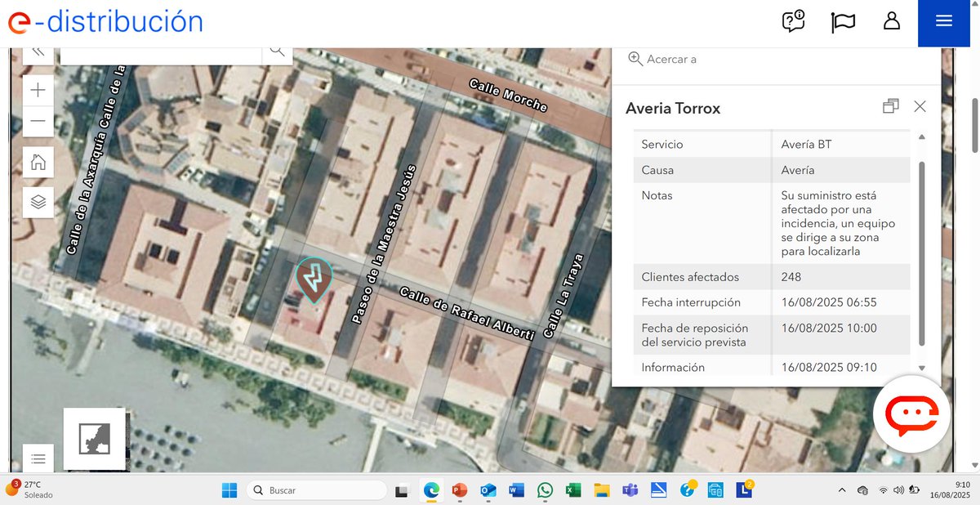The height and width of the screenshot is (505, 980).
Task: Click the popup's scroll down arrow
Action: pos(922,369)
